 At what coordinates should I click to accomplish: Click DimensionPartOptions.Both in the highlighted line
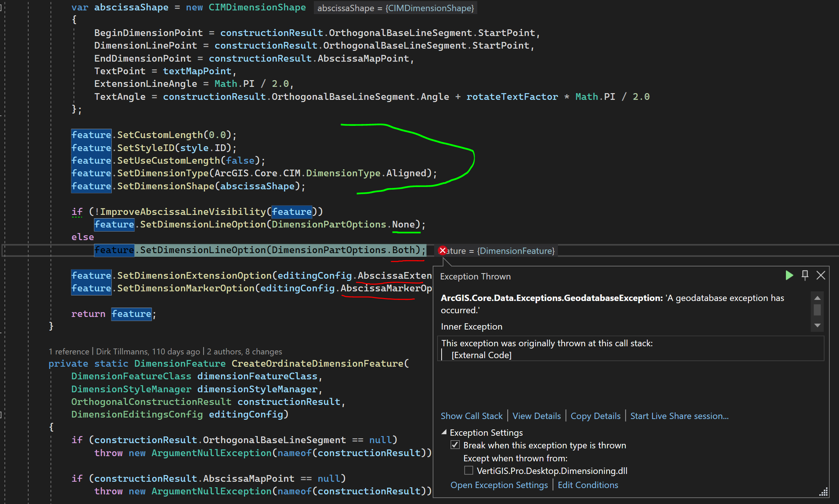[343, 250]
